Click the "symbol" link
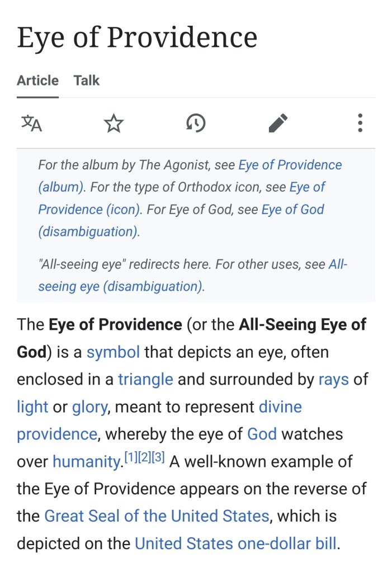 [113, 352]
